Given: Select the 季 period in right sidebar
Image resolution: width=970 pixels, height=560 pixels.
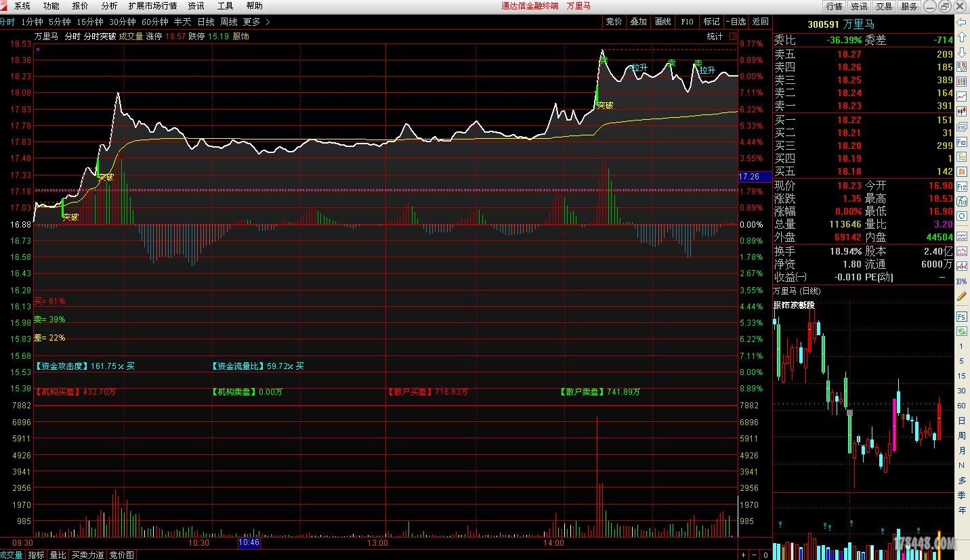Looking at the screenshot, I should pos(961,496).
